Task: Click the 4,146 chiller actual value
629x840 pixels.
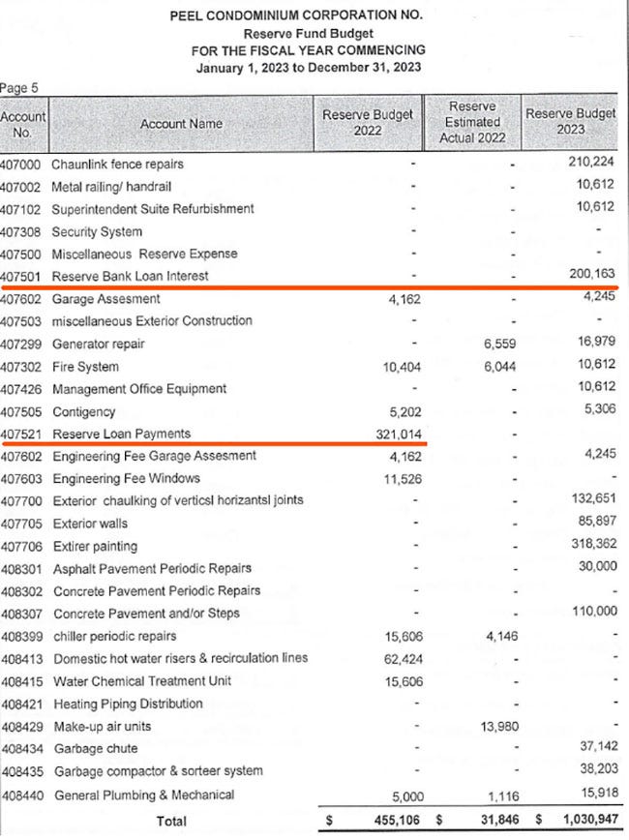Action: [x=502, y=637]
